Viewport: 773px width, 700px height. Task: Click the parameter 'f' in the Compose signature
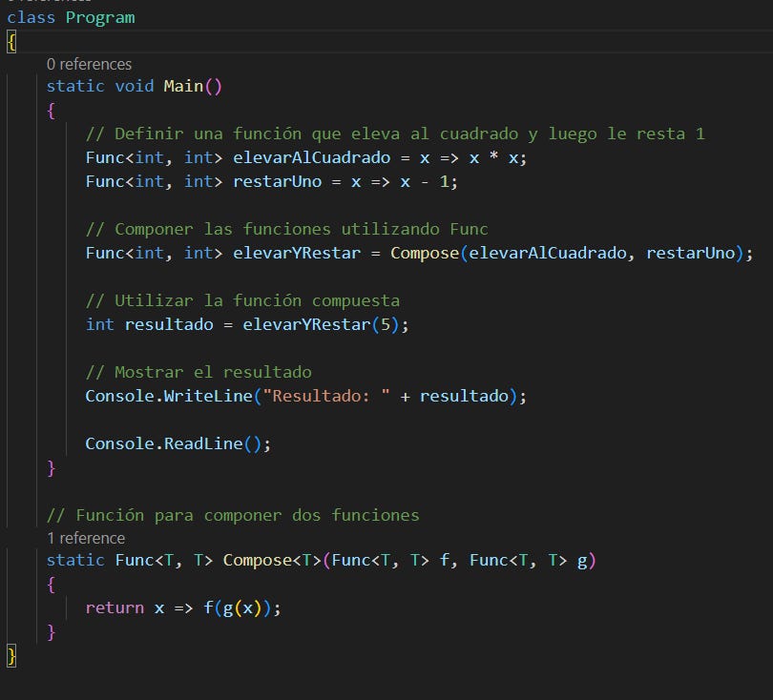coord(444,560)
